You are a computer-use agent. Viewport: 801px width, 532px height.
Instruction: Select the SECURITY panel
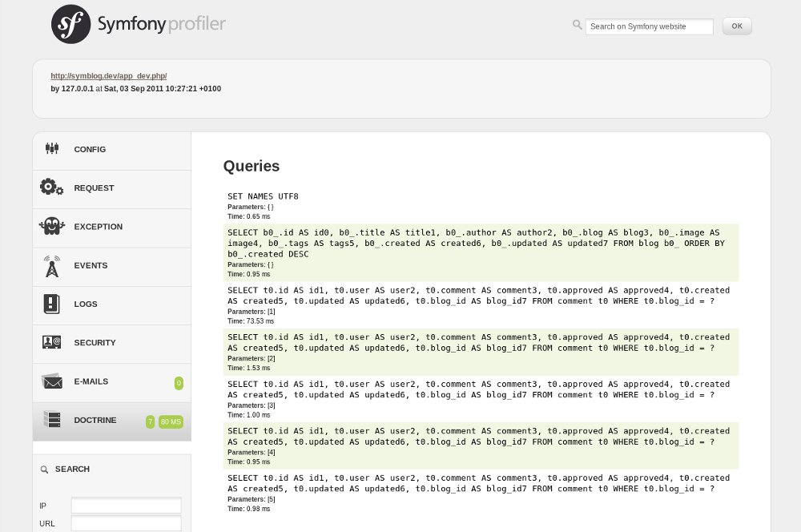click(x=112, y=345)
